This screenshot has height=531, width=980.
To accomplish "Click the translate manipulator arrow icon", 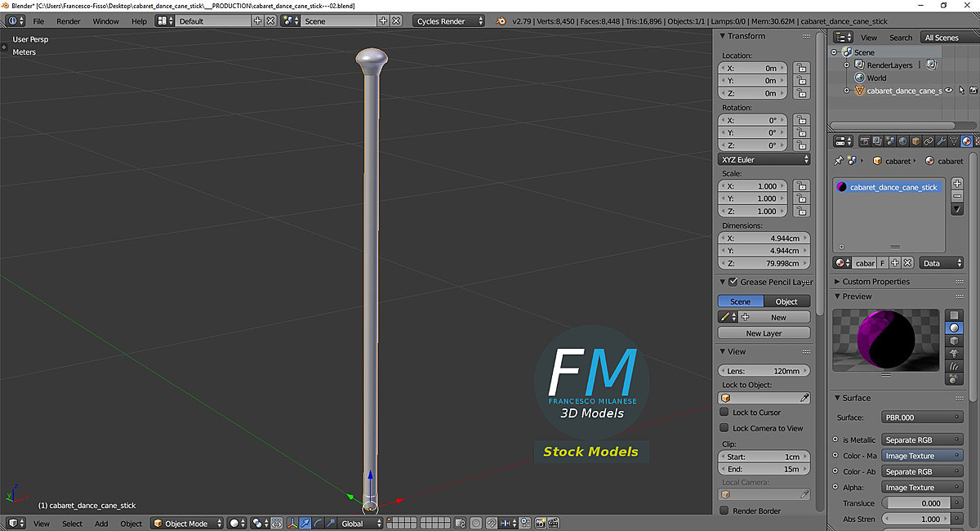I will 305,523.
